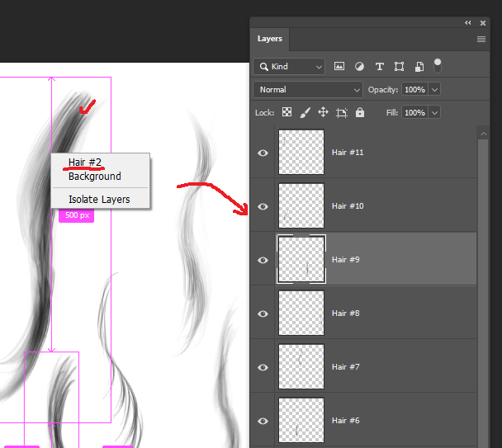Close the Layers panel group
This screenshot has height=448, width=502.
(x=483, y=23)
